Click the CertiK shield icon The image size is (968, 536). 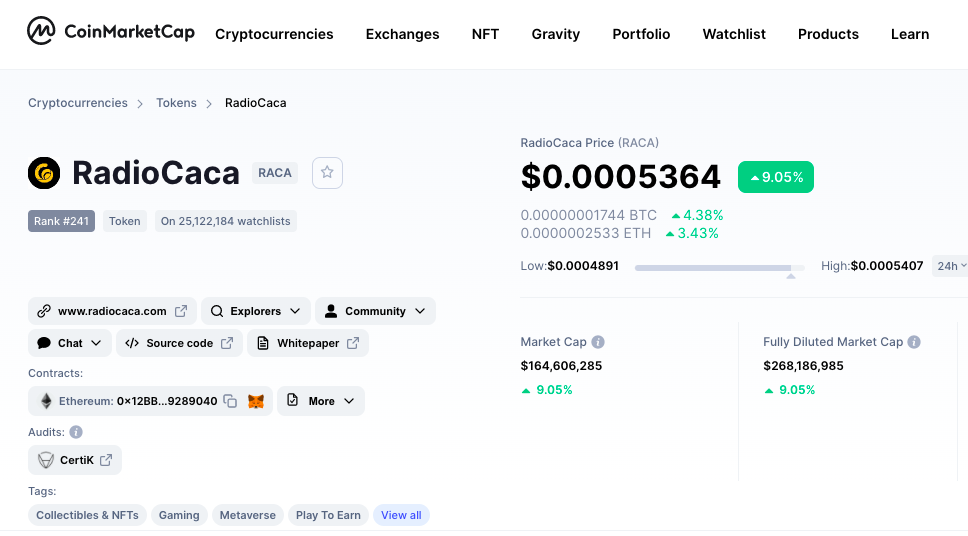click(46, 461)
